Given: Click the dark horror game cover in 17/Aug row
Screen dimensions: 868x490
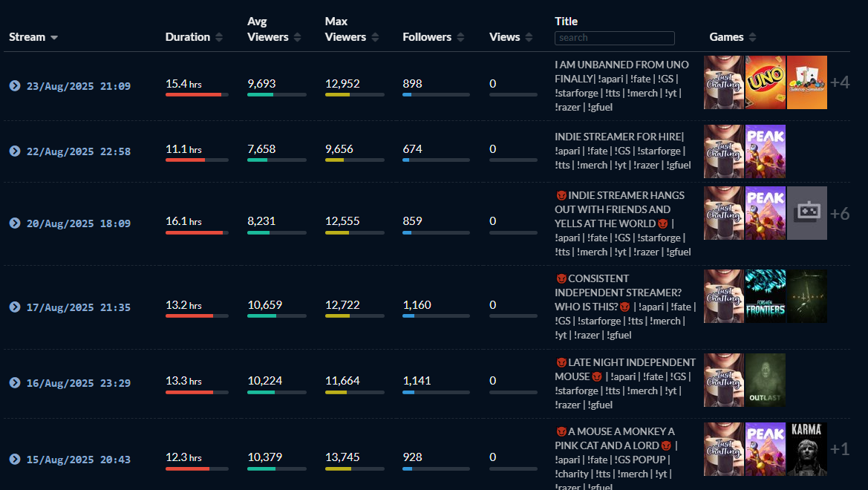Looking at the screenshot, I should (806, 296).
